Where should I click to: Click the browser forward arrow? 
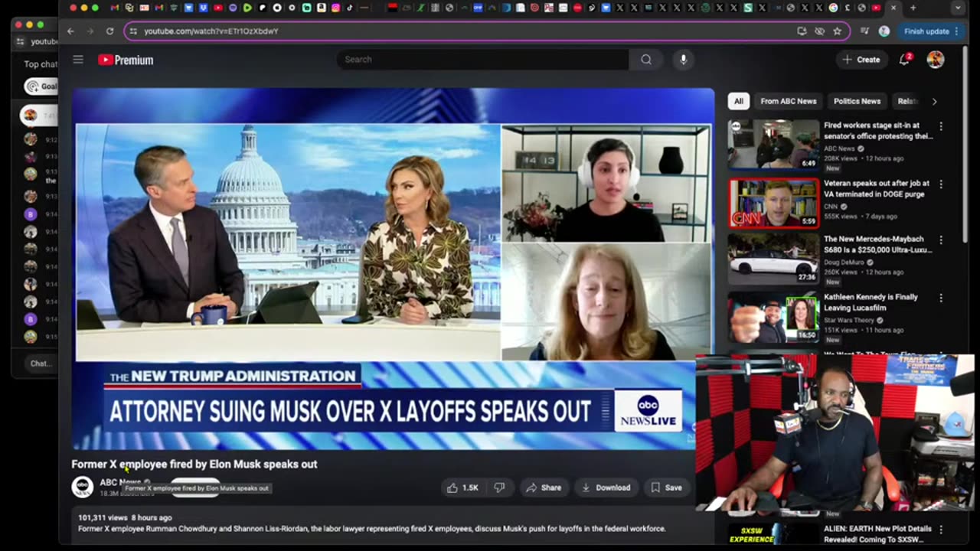click(90, 31)
